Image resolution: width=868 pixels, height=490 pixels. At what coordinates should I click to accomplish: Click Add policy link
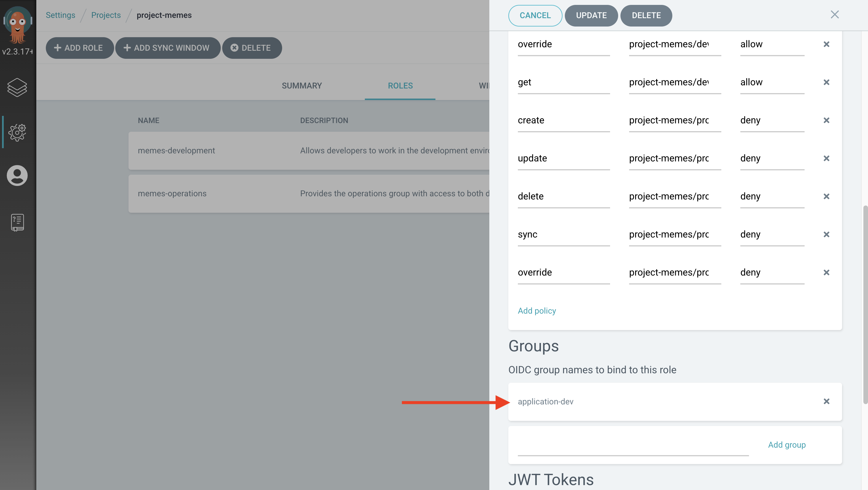tap(537, 310)
